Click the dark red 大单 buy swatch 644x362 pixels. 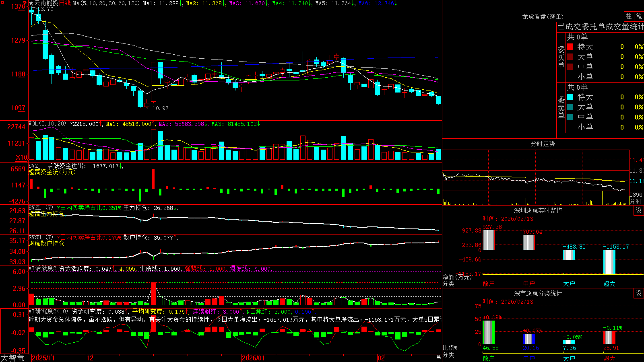570,57
